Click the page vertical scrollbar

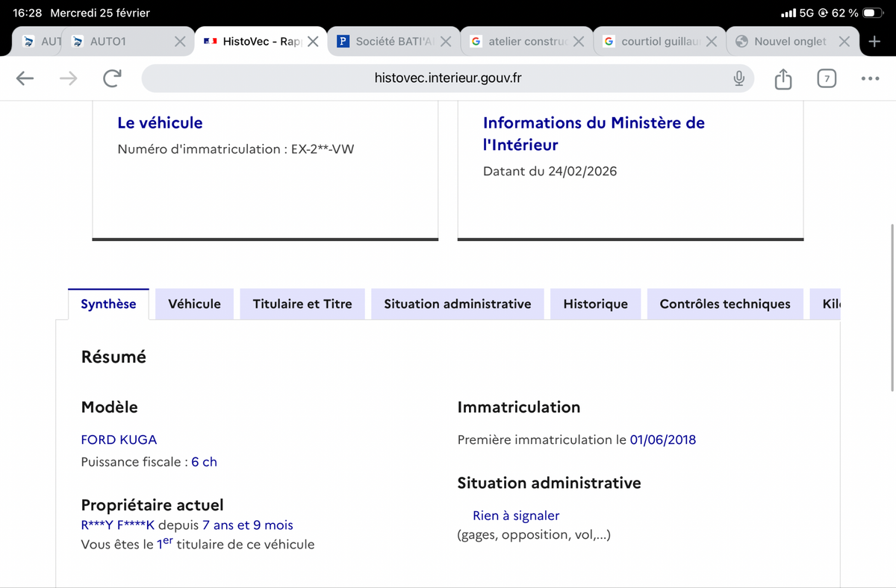892,306
